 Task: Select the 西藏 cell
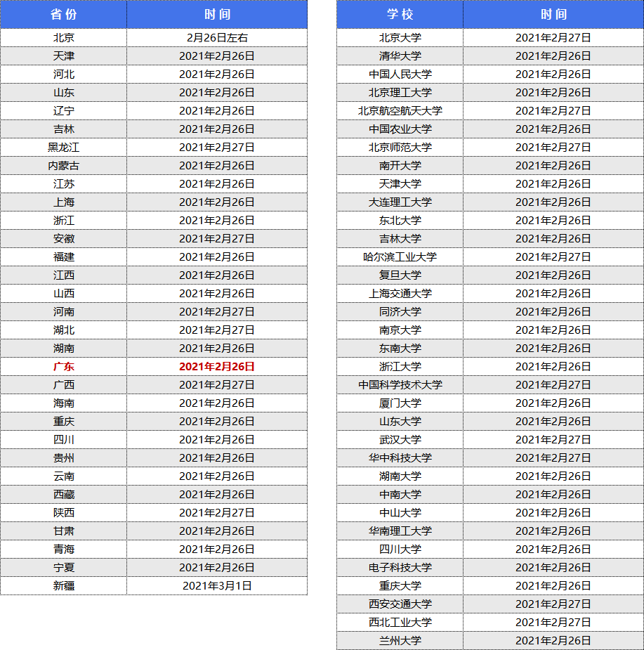(63, 494)
